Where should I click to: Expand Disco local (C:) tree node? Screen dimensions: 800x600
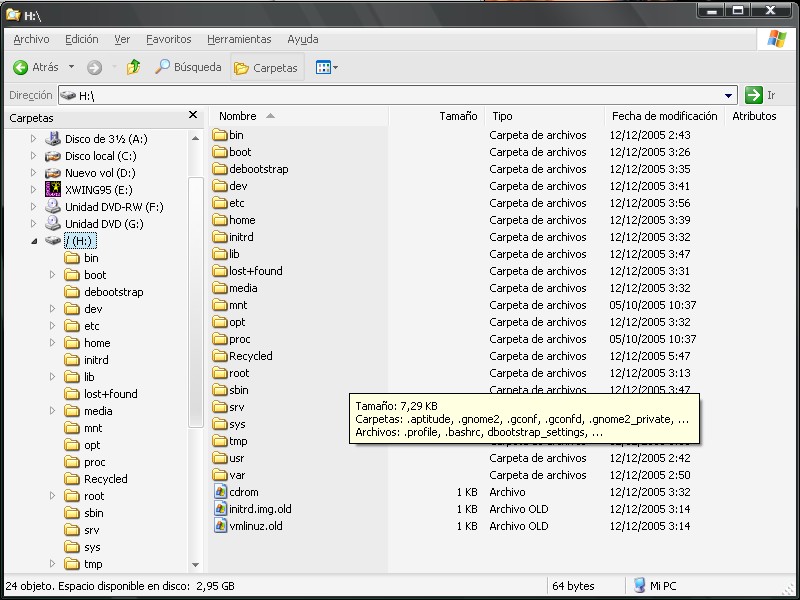tap(34, 156)
